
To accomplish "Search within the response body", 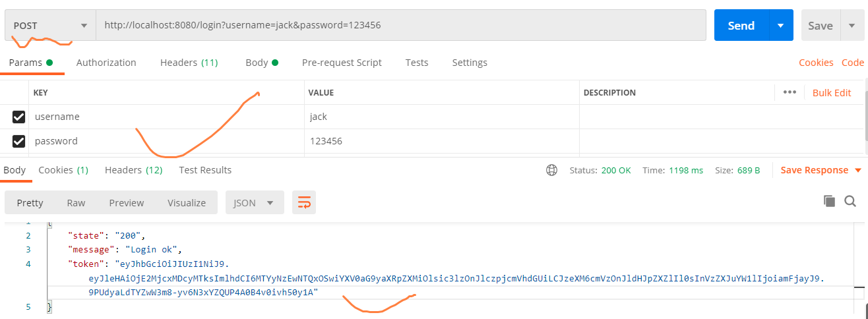I will click(x=850, y=201).
